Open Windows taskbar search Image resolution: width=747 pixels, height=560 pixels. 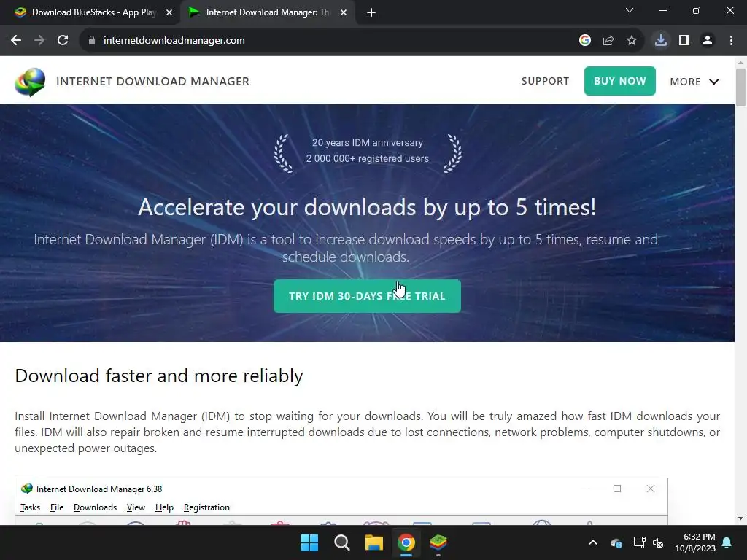pos(341,542)
